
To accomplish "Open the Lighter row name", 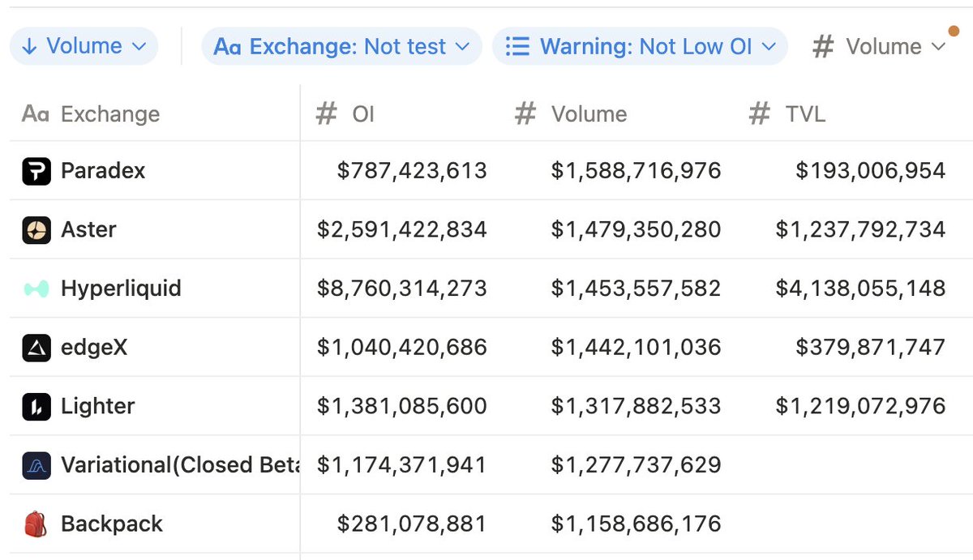I will pos(98,406).
